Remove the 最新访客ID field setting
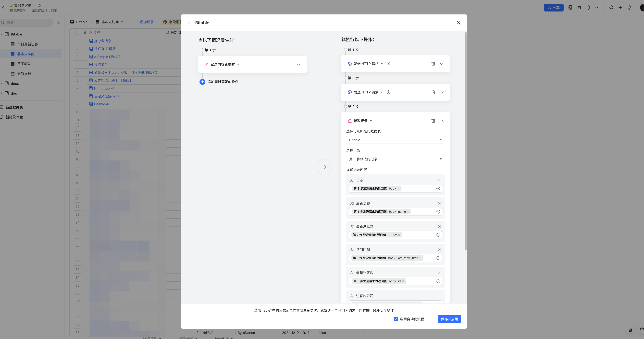The width and height of the screenshot is (644, 339). click(x=439, y=273)
